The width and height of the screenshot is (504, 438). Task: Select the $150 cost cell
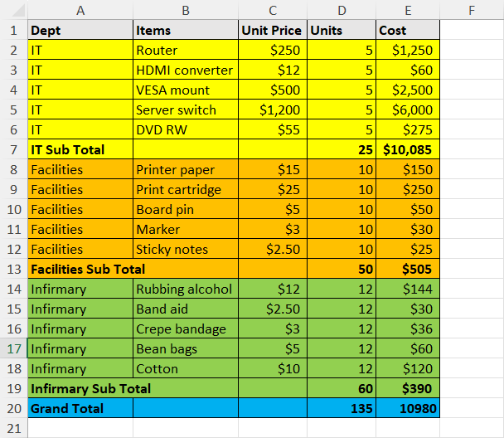(408, 169)
